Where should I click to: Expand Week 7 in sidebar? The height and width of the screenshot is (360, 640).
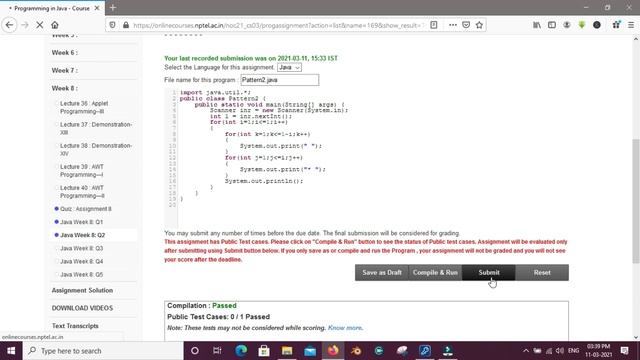pos(64,71)
